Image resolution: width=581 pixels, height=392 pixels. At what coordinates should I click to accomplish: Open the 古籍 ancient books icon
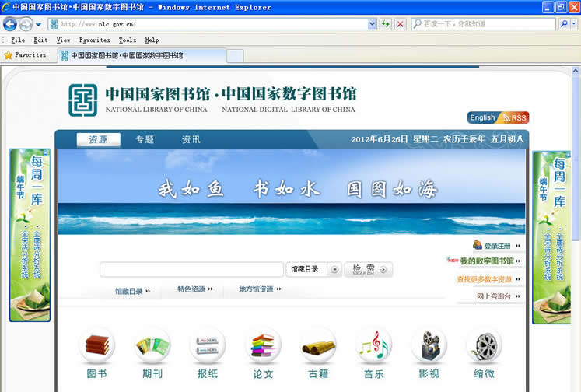tap(318, 345)
